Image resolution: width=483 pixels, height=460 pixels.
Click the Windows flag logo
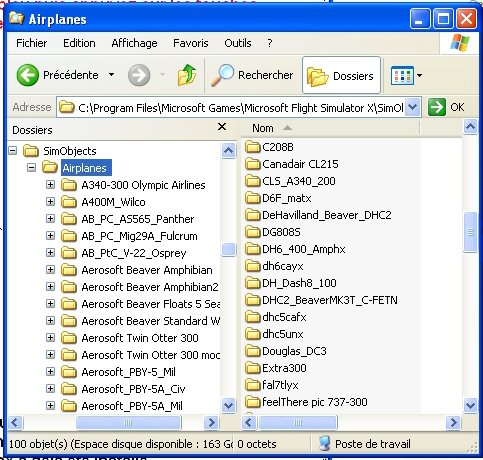(x=460, y=43)
